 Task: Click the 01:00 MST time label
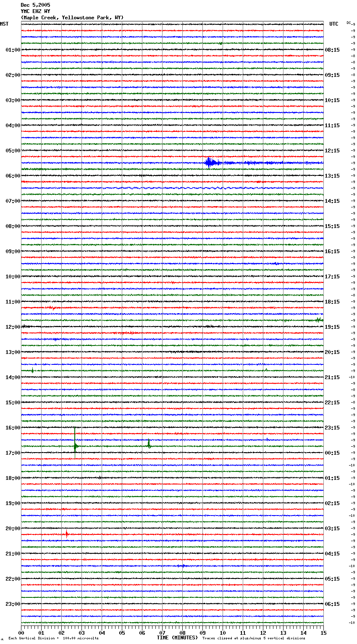[13, 50]
